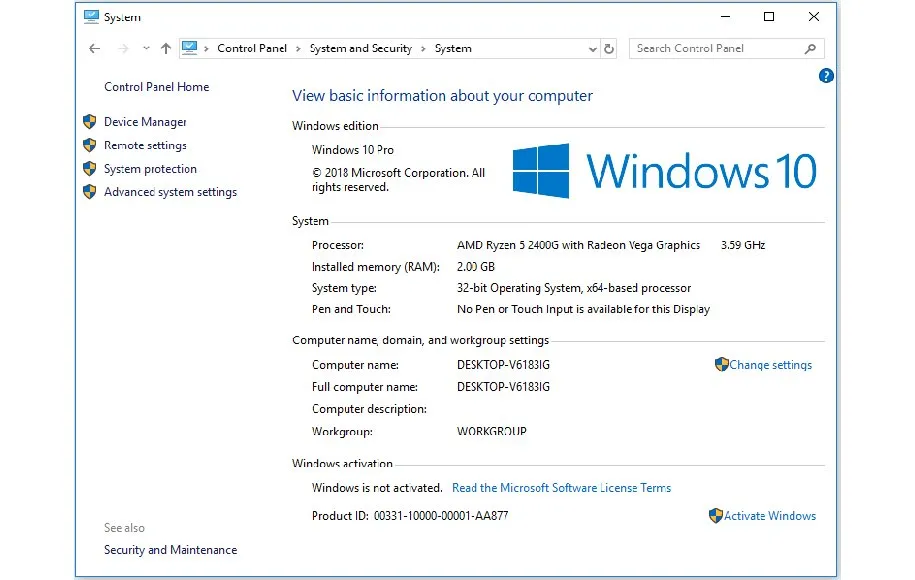Screen dimensions: 915x580
Task: Go to Control Panel Home
Action: coord(156,87)
